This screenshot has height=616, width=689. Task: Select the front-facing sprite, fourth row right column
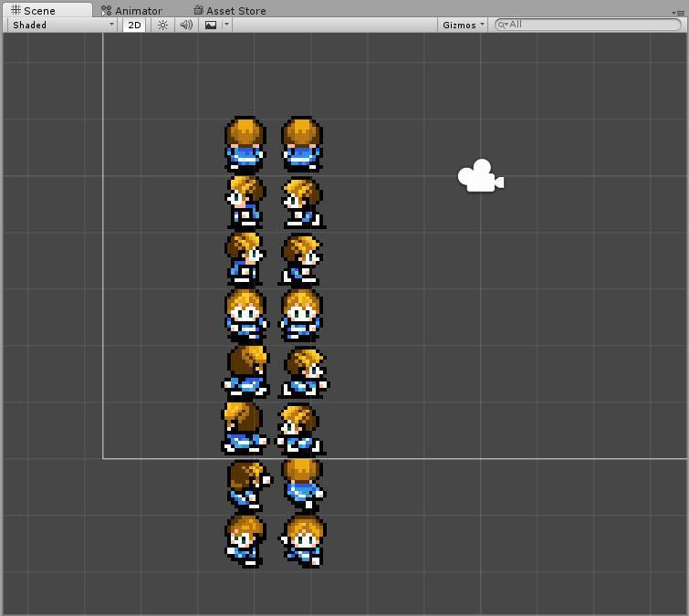point(300,316)
